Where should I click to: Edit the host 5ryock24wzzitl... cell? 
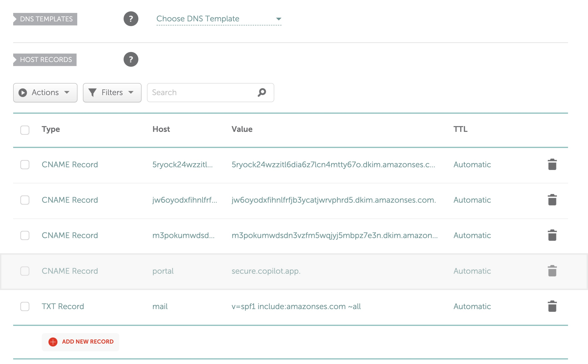click(182, 165)
